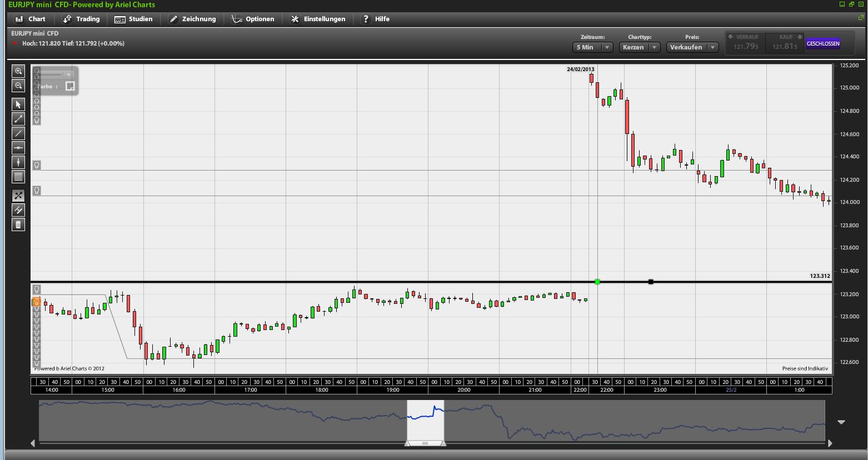
Task: Open the Studien menu
Action: (x=133, y=19)
